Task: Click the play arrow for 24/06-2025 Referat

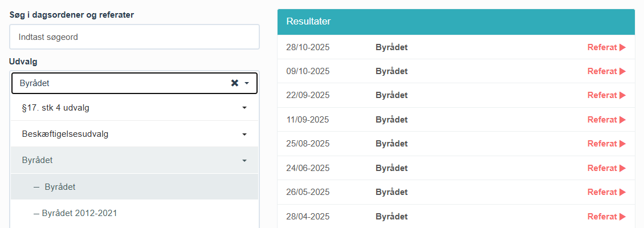Action: coord(622,168)
